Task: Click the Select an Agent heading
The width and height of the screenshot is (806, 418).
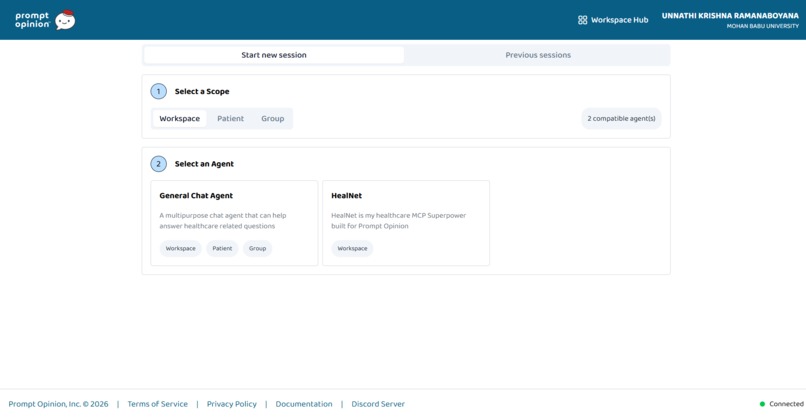Action: (204, 164)
